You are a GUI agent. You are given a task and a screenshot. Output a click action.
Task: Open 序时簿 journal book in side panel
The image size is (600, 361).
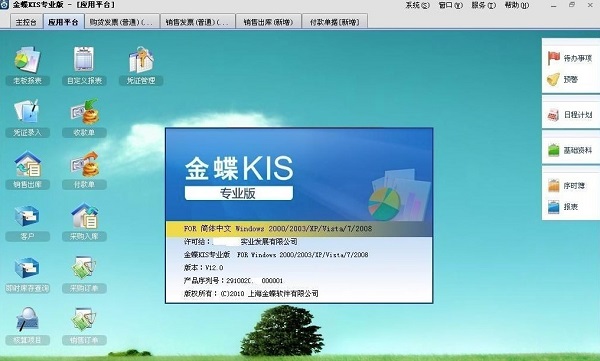click(566, 186)
